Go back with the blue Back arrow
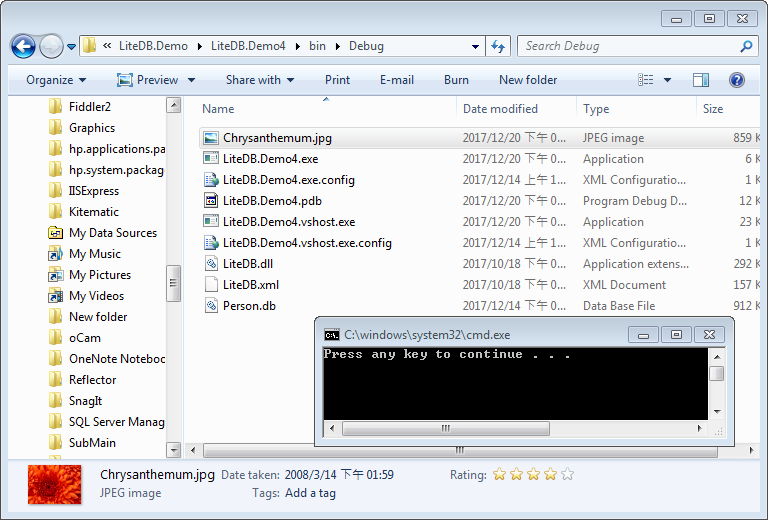This screenshot has width=768, height=520. click(23, 47)
